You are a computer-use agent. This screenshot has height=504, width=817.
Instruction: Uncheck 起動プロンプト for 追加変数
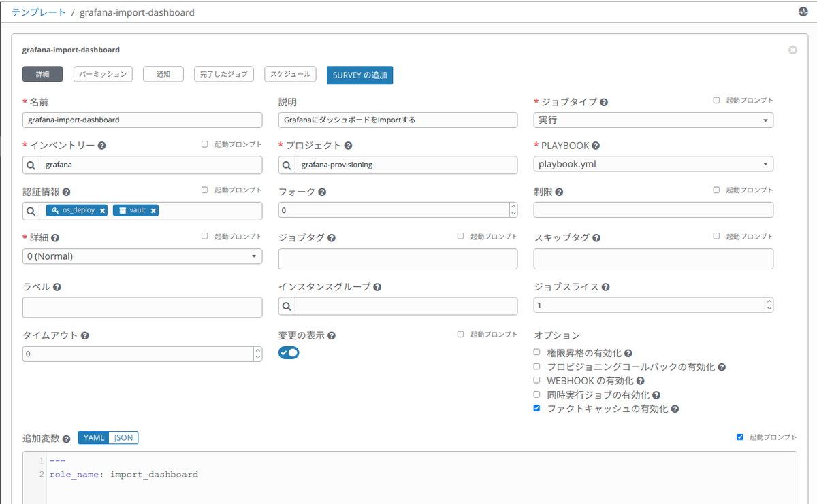tap(740, 437)
